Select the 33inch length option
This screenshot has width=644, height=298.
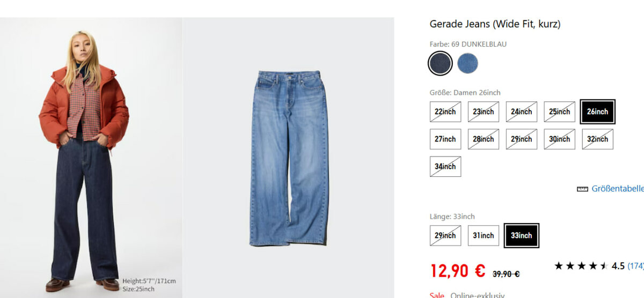(522, 235)
